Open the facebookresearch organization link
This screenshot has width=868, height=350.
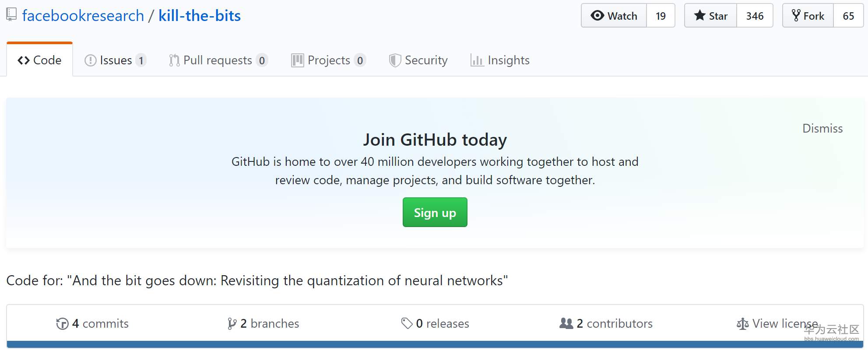83,16
